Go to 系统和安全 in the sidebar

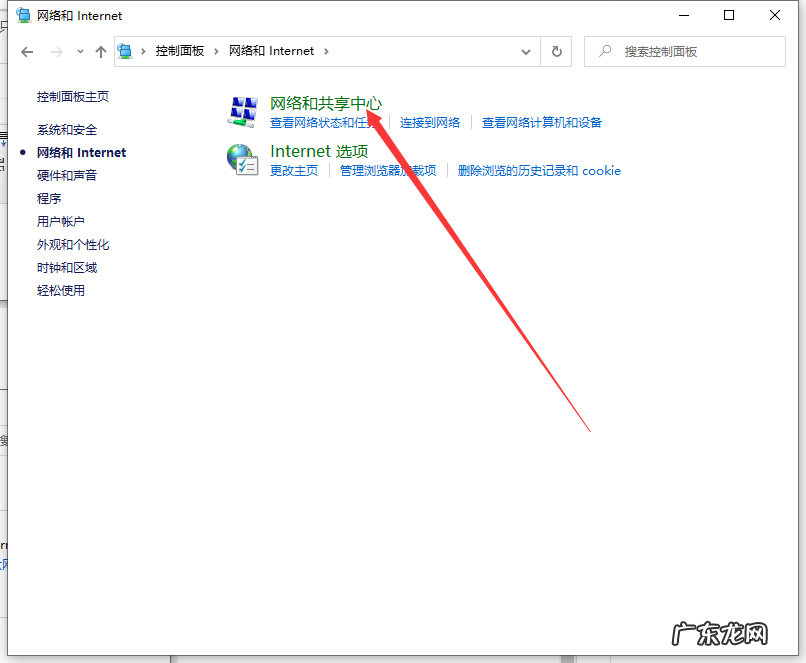tap(66, 130)
